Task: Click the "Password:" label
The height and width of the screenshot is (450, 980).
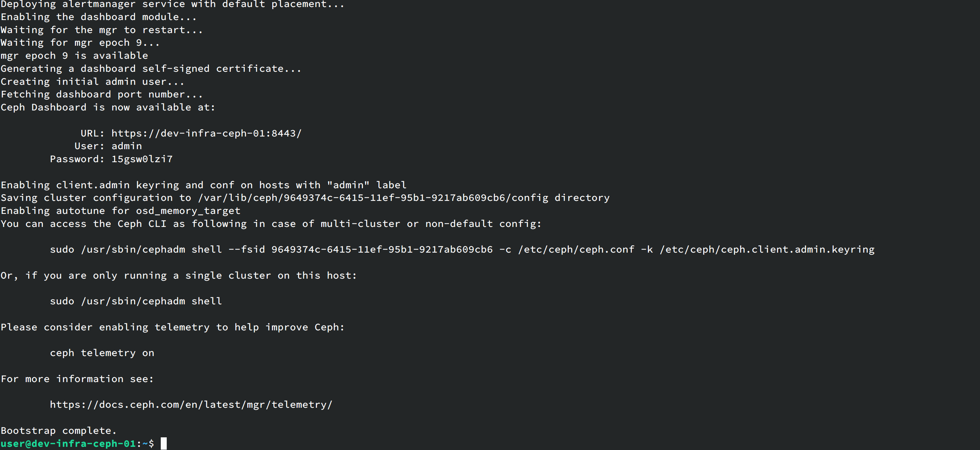Action: (x=77, y=159)
